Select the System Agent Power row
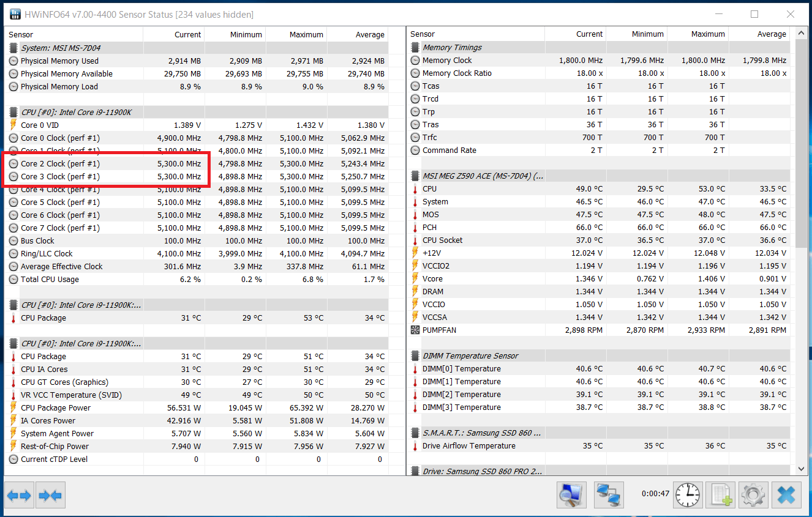Image resolution: width=812 pixels, height=517 pixels. point(197,433)
